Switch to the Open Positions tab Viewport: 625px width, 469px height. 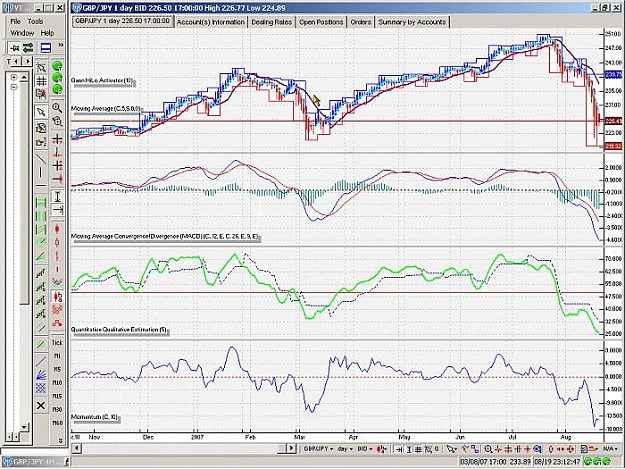pyautogui.click(x=321, y=22)
